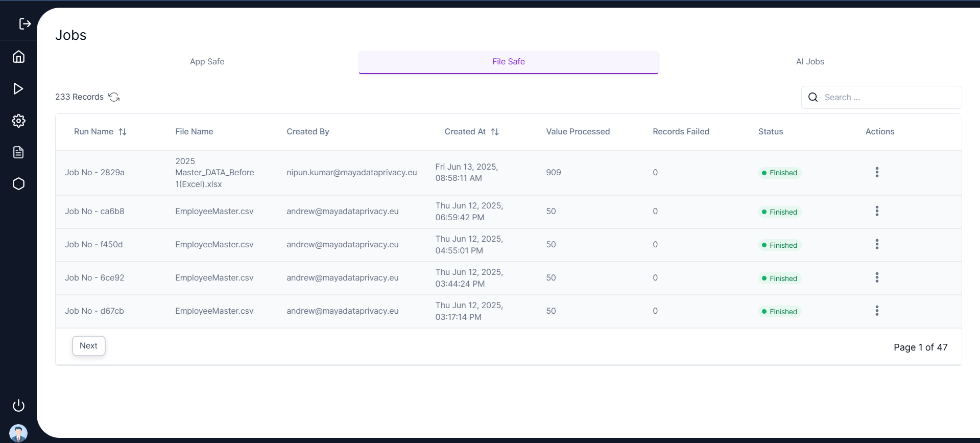This screenshot has width=980, height=443.
Task: Click the power icon in sidebar
Action: 18,406
